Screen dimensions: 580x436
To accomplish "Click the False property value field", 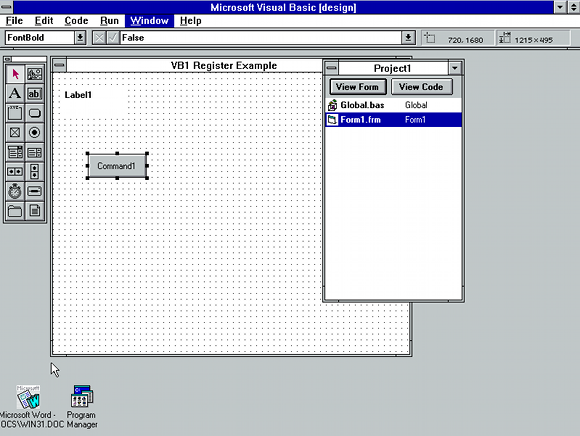I will 261,38.
